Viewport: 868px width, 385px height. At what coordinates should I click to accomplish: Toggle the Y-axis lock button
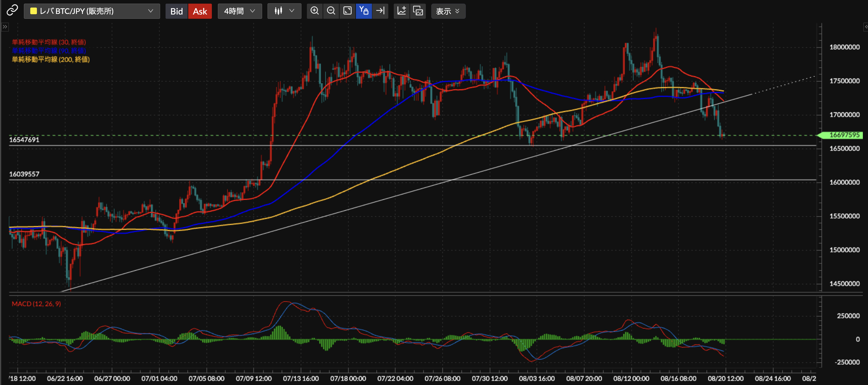point(363,11)
